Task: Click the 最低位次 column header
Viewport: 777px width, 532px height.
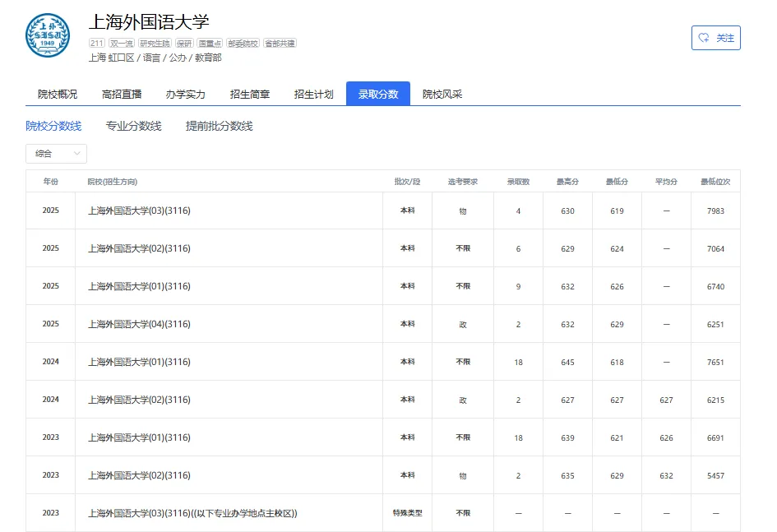Action: pyautogui.click(x=715, y=182)
